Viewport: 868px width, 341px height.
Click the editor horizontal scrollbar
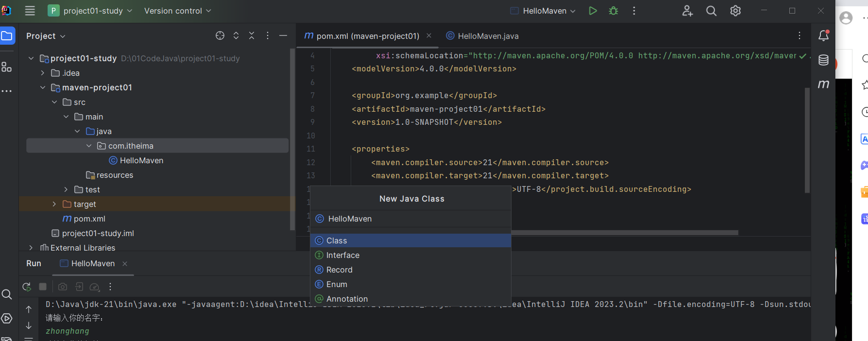(x=625, y=233)
